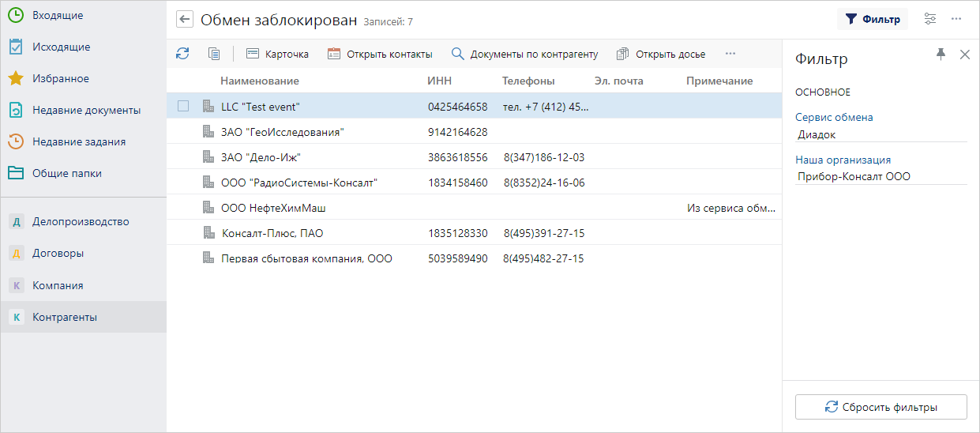Open Документы по контрагенту
The image size is (980, 433).
coord(524,54)
